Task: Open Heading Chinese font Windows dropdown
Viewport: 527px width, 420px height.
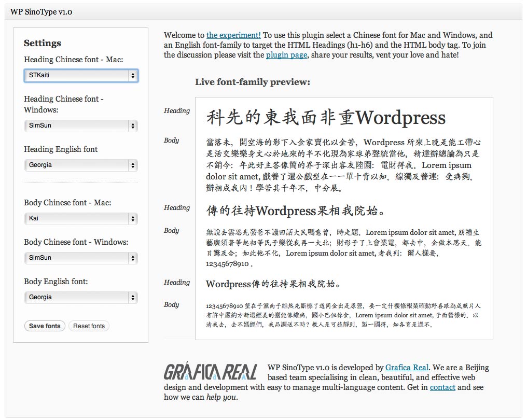Action: (x=81, y=125)
